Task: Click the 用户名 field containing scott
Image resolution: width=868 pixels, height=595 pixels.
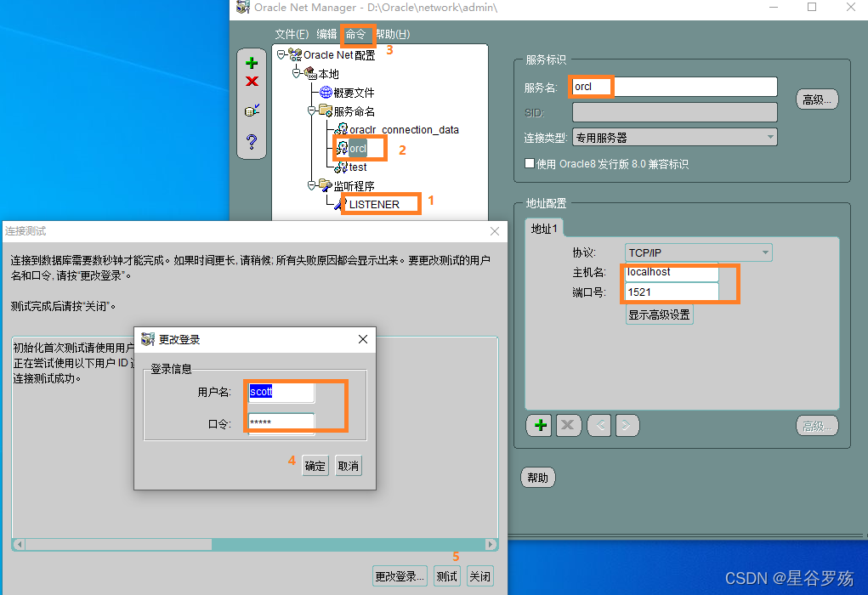Action: coord(281,392)
